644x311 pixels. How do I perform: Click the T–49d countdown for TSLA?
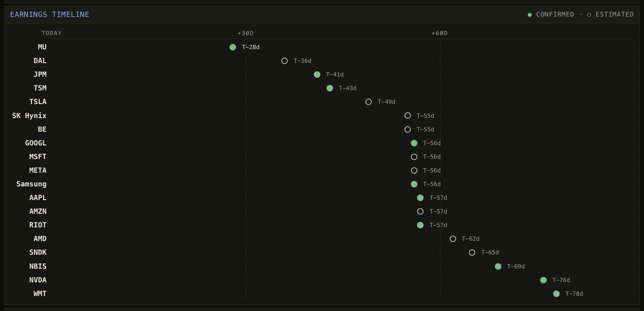pos(386,102)
